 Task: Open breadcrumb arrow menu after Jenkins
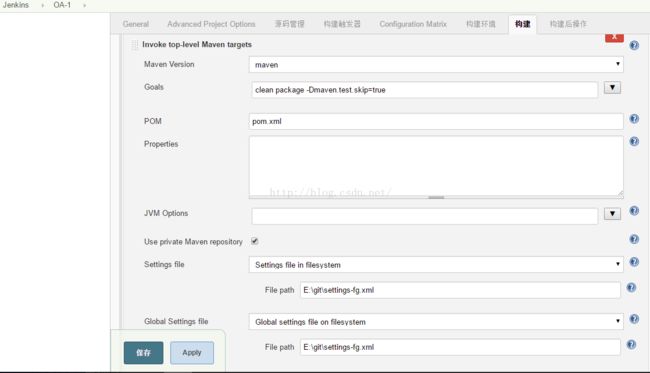coord(42,5)
